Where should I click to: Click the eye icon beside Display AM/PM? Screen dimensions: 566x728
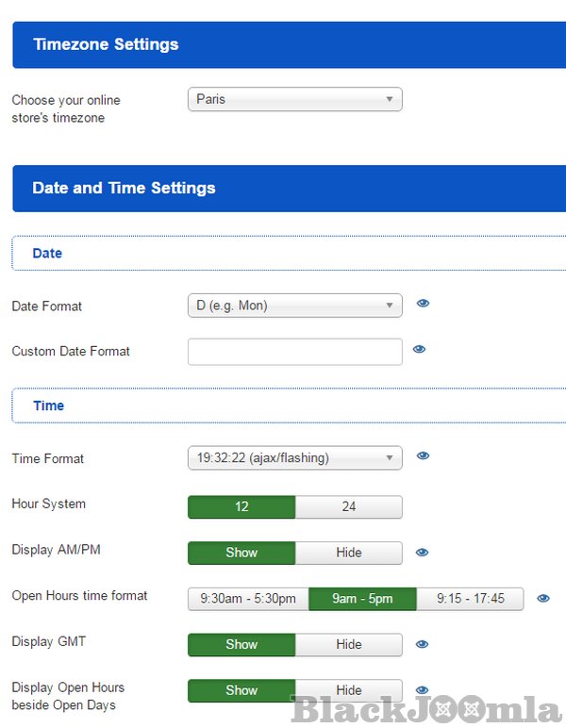[x=423, y=553]
